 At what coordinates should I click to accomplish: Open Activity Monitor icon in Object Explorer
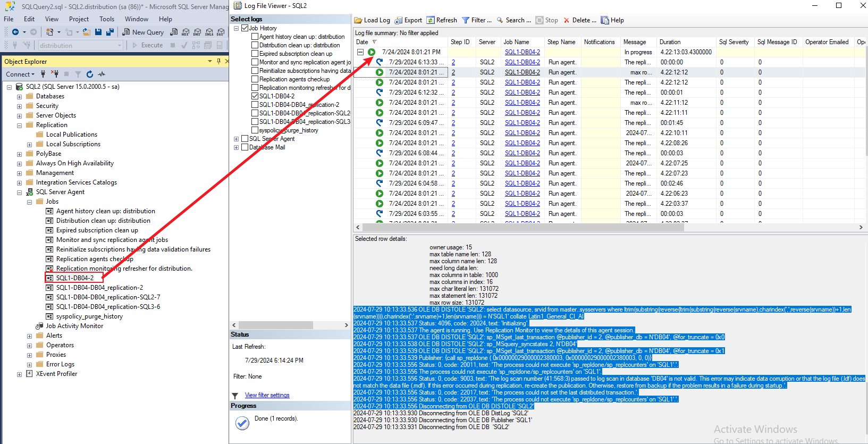[102, 74]
